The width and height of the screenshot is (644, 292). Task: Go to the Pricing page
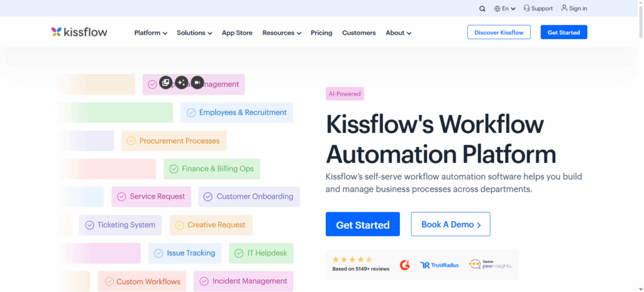click(321, 33)
